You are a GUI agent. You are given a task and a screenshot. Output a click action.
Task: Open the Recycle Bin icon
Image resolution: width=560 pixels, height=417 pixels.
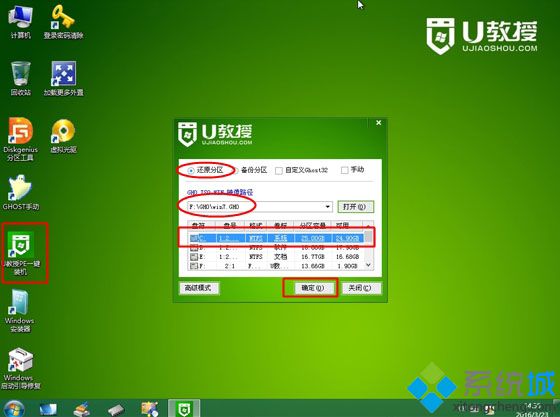(x=20, y=79)
